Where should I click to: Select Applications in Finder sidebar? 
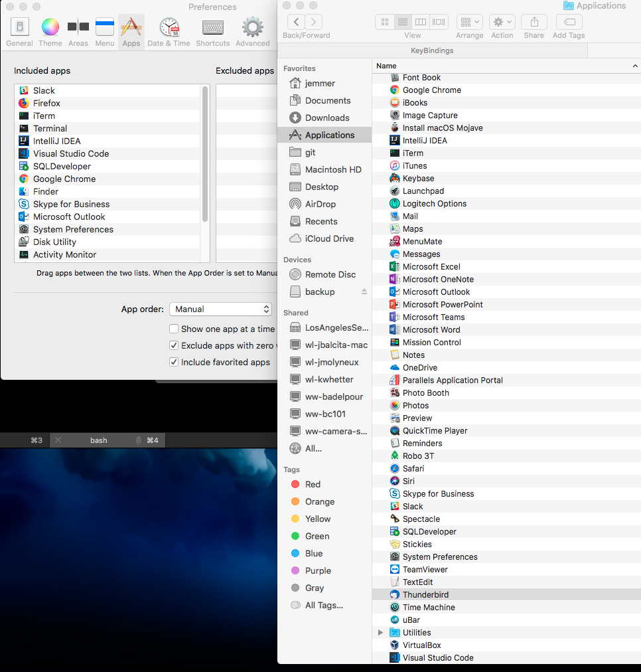pos(324,135)
